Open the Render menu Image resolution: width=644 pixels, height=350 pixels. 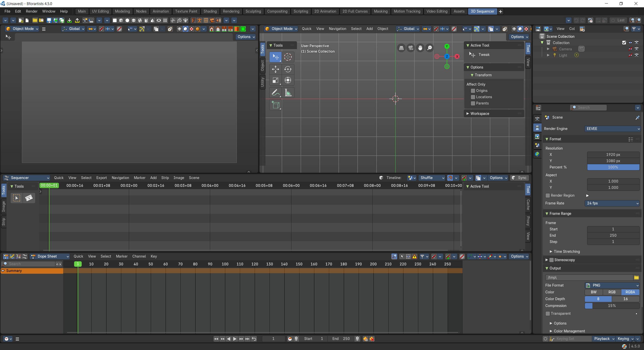(x=31, y=11)
